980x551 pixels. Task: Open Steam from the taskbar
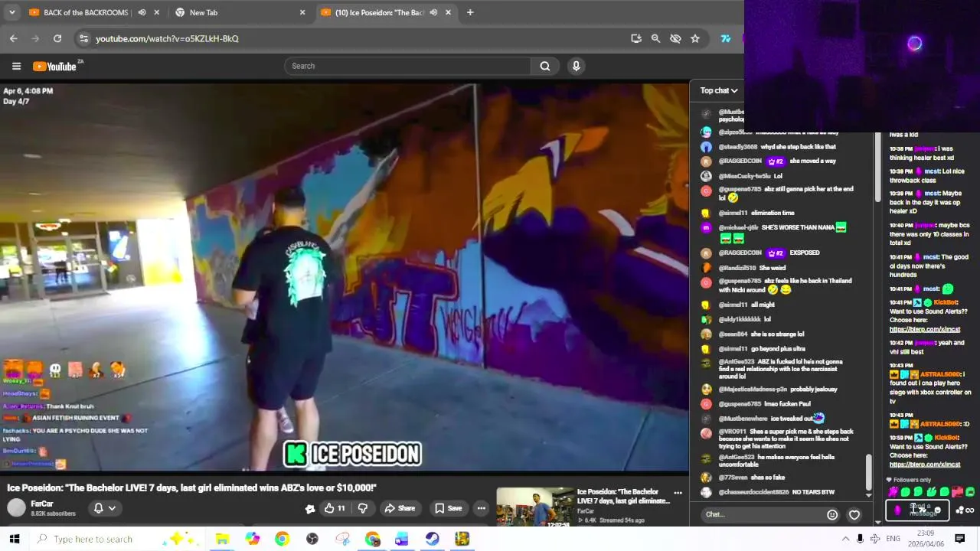click(x=433, y=539)
